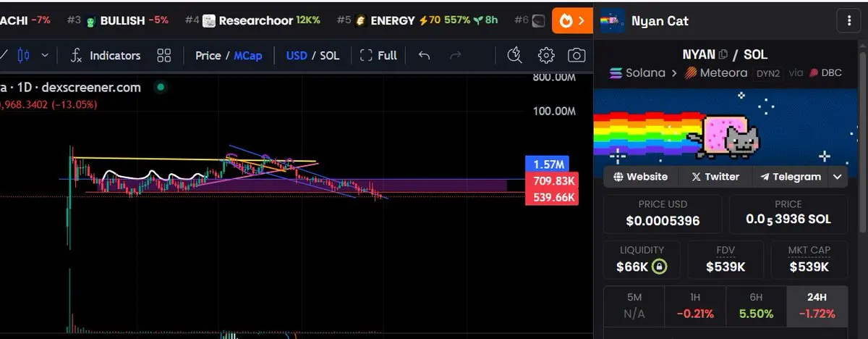868x339 pixels.
Task: Click the green status dot beside dexscreener.com
Action: (161, 87)
